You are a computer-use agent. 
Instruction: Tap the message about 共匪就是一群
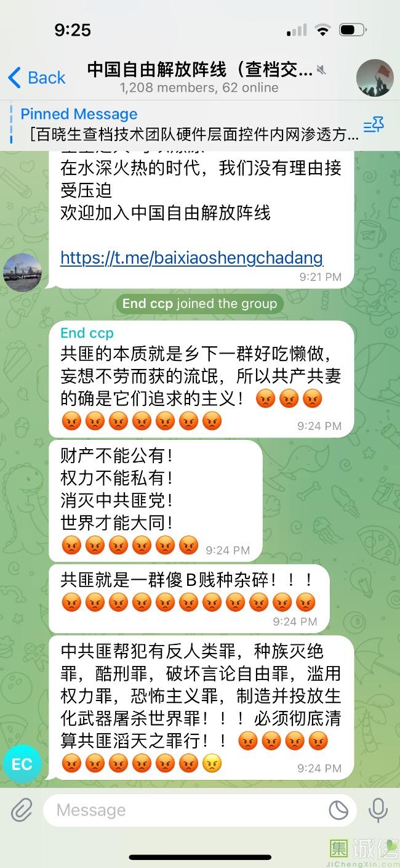point(189,598)
